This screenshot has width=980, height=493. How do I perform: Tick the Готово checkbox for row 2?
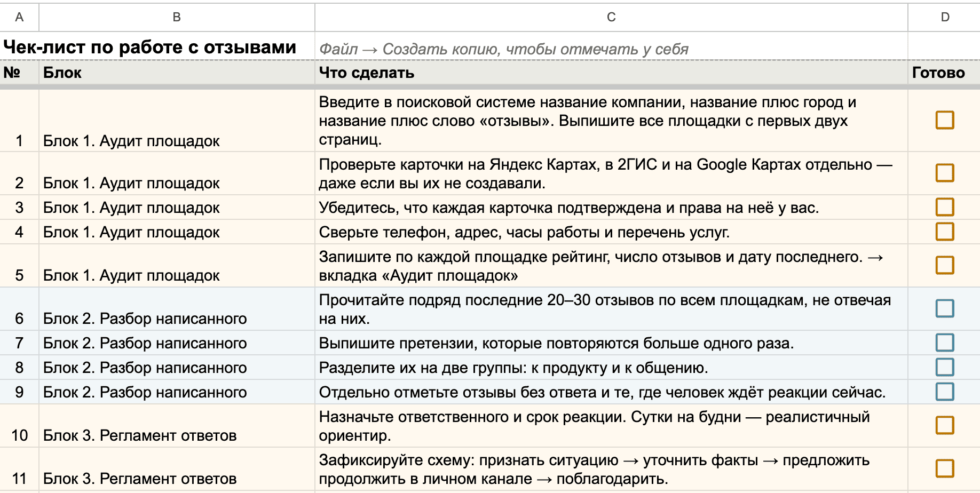pyautogui.click(x=944, y=173)
